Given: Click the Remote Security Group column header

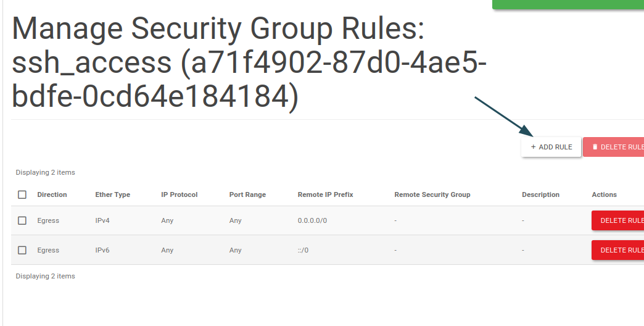Looking at the screenshot, I should pos(432,194).
